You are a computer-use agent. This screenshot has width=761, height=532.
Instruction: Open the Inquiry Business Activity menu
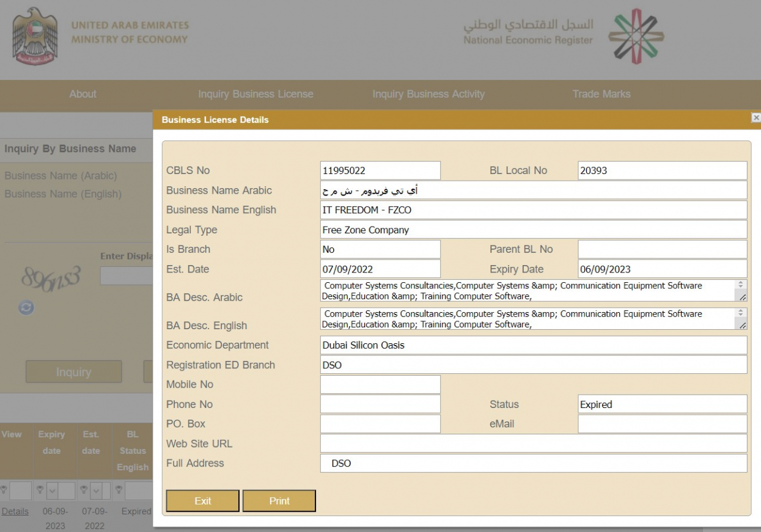428,94
